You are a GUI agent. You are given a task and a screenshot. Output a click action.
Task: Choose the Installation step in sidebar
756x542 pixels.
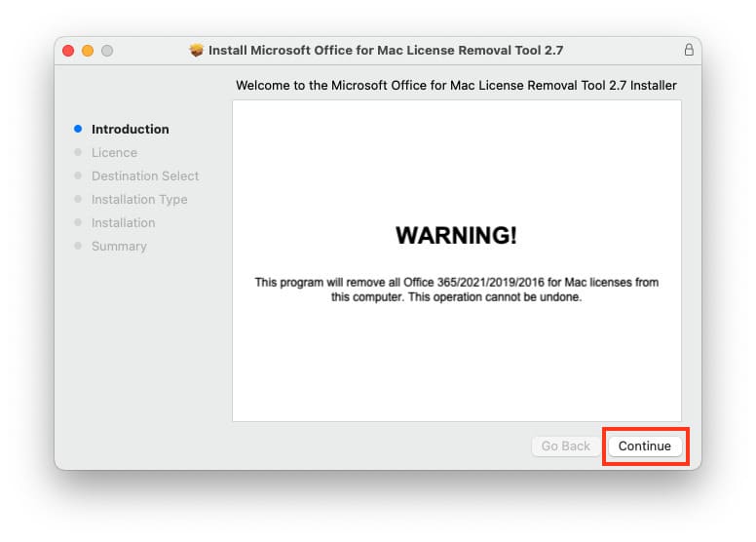(x=123, y=222)
